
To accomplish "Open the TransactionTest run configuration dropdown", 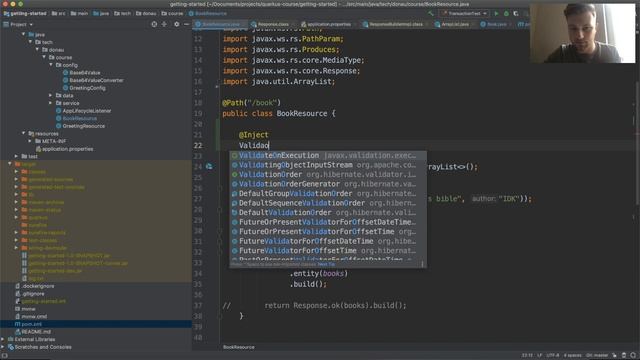I will pyautogui.click(x=465, y=13).
